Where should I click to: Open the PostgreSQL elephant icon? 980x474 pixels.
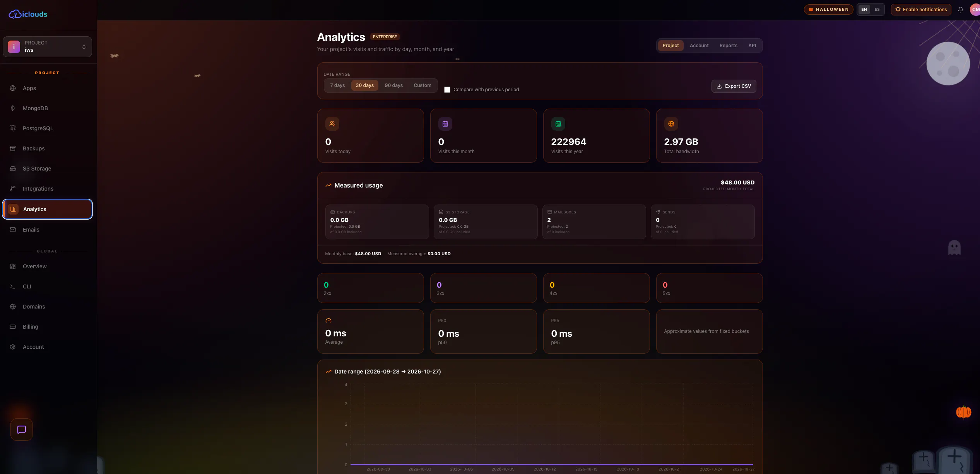(13, 128)
